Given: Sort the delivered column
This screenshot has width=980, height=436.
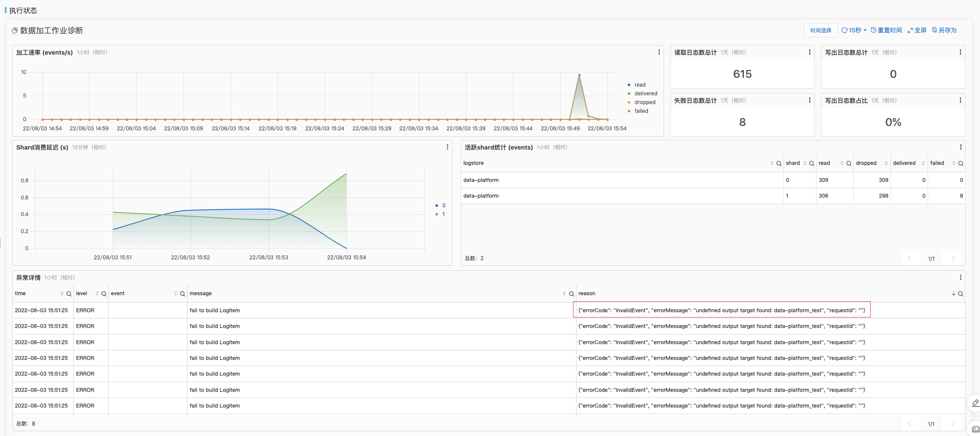Looking at the screenshot, I should coord(923,163).
